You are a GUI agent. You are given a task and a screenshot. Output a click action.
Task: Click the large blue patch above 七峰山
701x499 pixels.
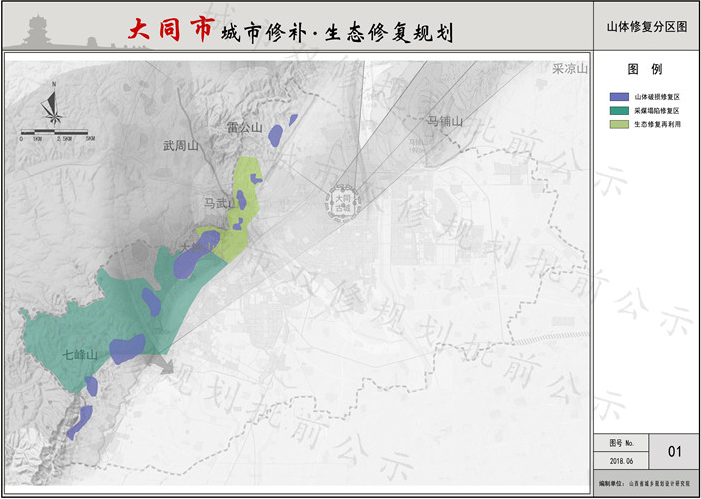click(x=126, y=349)
